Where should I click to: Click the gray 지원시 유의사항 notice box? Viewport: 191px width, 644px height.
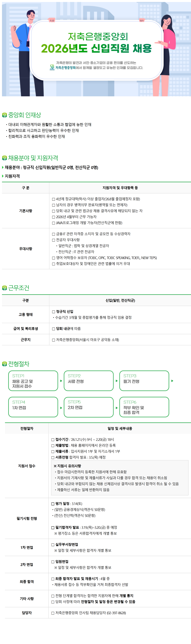[120, 477]
